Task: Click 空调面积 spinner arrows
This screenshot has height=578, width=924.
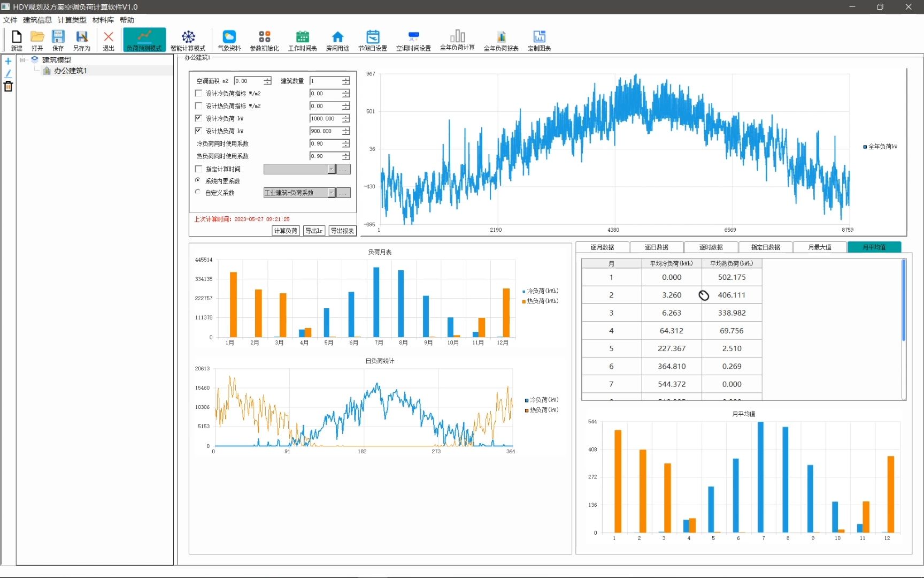Action: pyautogui.click(x=267, y=81)
